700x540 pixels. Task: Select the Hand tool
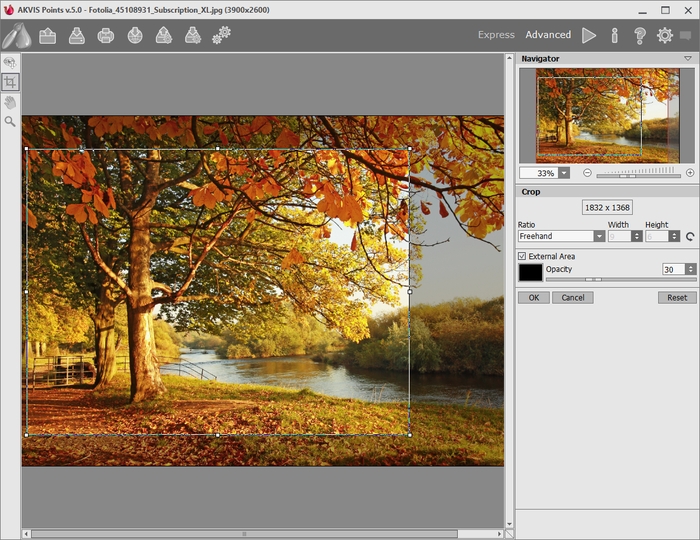click(x=10, y=102)
